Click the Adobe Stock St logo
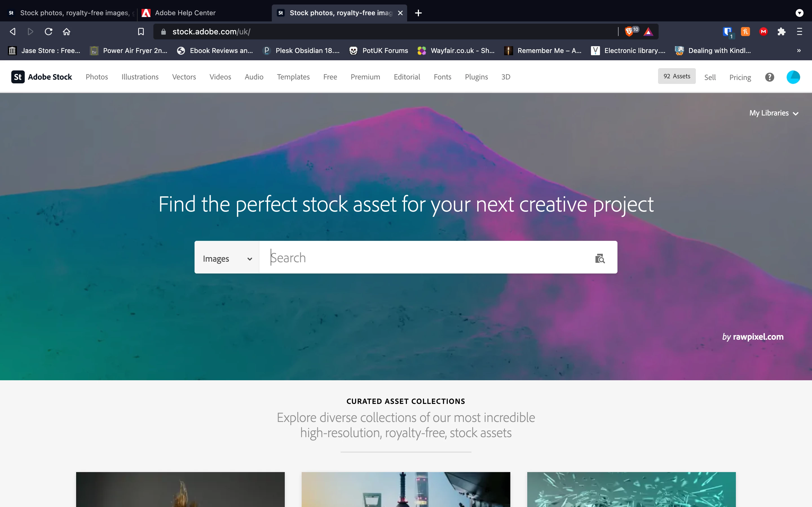Viewport: 812px width, 507px height. [x=18, y=77]
